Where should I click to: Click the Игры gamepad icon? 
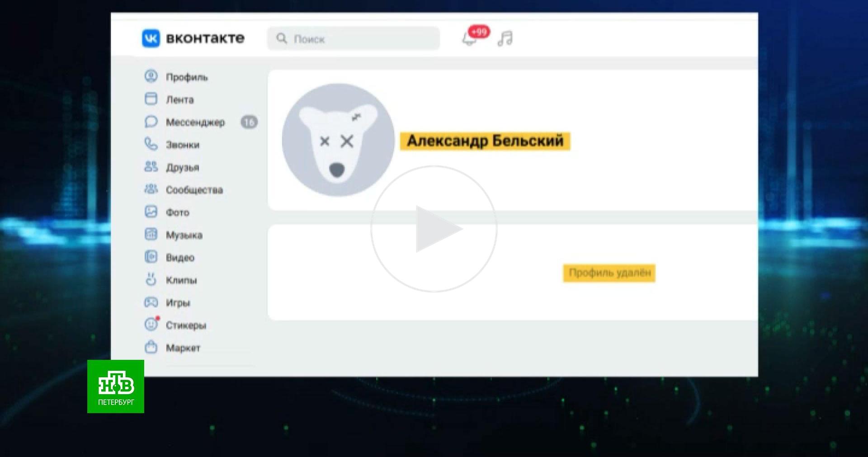point(151,302)
